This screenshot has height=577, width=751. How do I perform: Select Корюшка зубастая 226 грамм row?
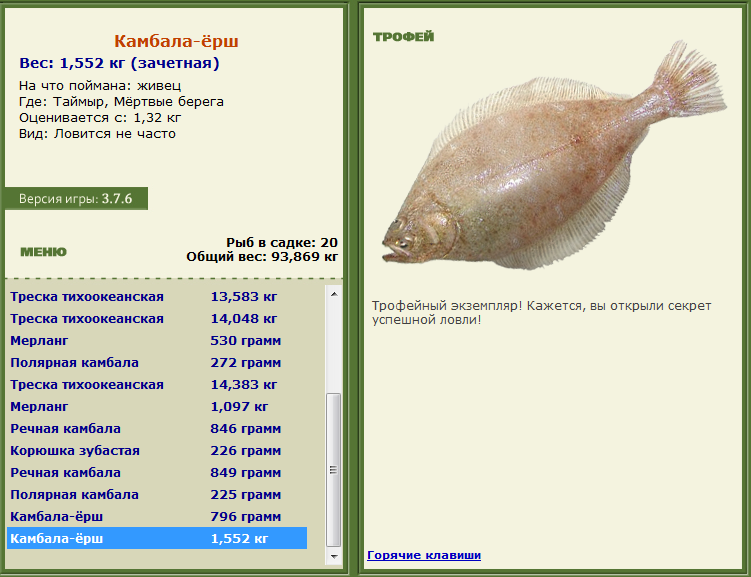click(157, 451)
